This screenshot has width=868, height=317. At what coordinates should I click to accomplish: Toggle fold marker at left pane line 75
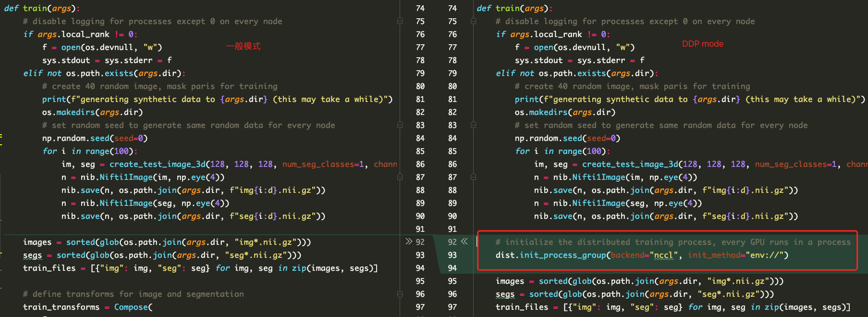[x=400, y=21]
